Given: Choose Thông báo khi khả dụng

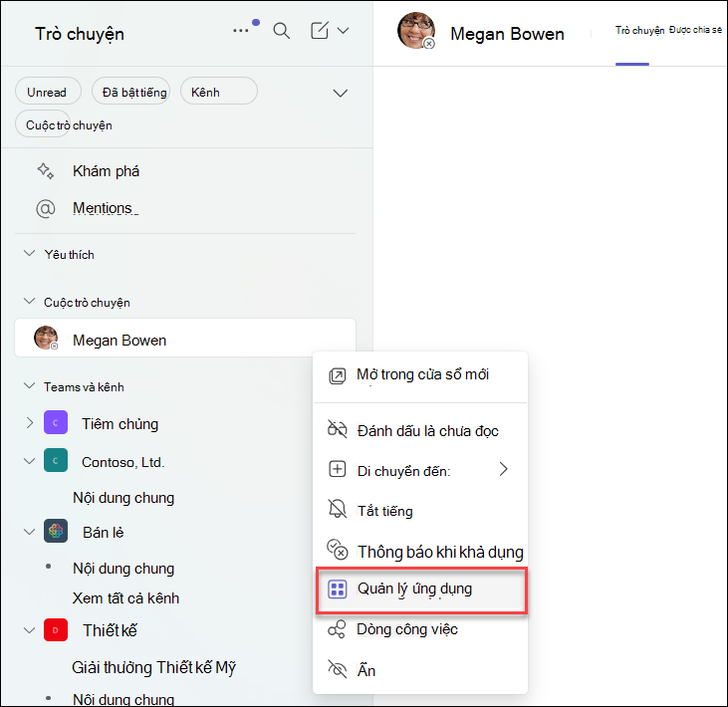Looking at the screenshot, I should point(420,551).
